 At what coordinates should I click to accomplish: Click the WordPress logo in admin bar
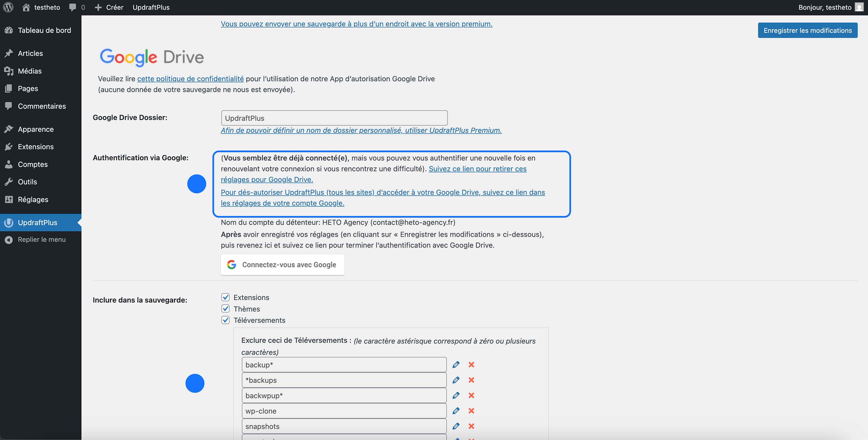[x=8, y=7]
